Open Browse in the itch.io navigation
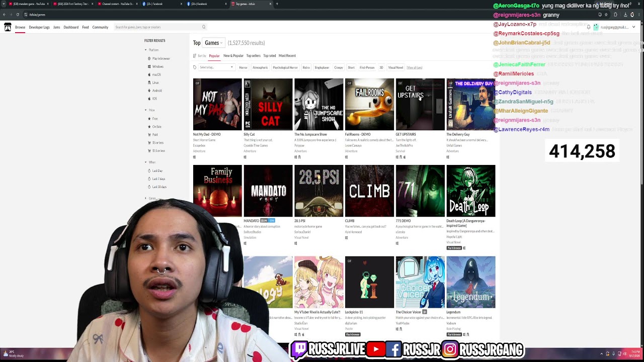Viewport: 644px width, 362px height. 20,27
